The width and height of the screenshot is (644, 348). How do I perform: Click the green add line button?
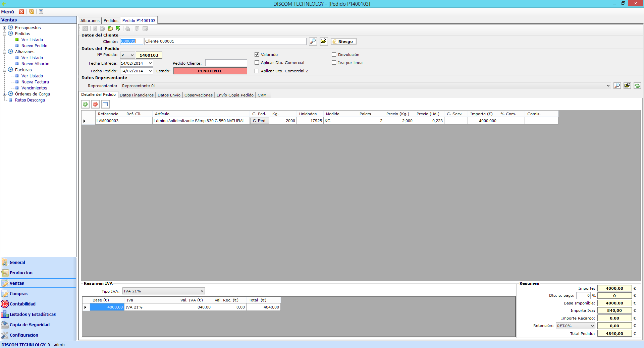pos(85,105)
